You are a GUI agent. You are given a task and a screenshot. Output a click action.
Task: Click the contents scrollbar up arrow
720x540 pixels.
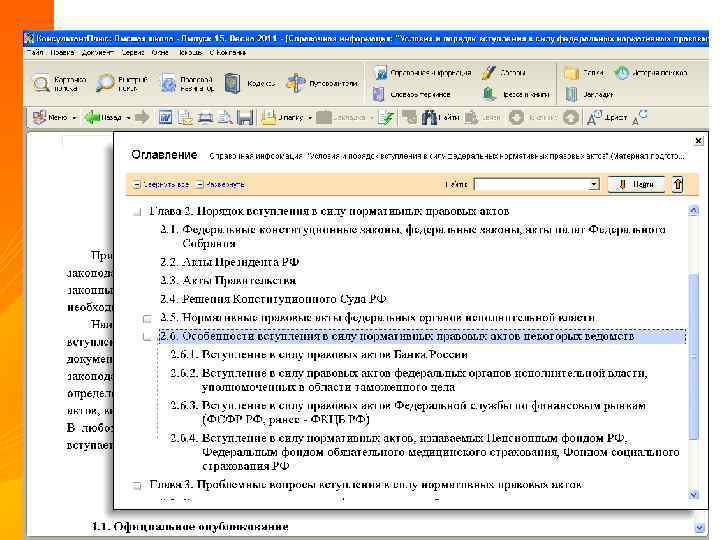(694, 211)
